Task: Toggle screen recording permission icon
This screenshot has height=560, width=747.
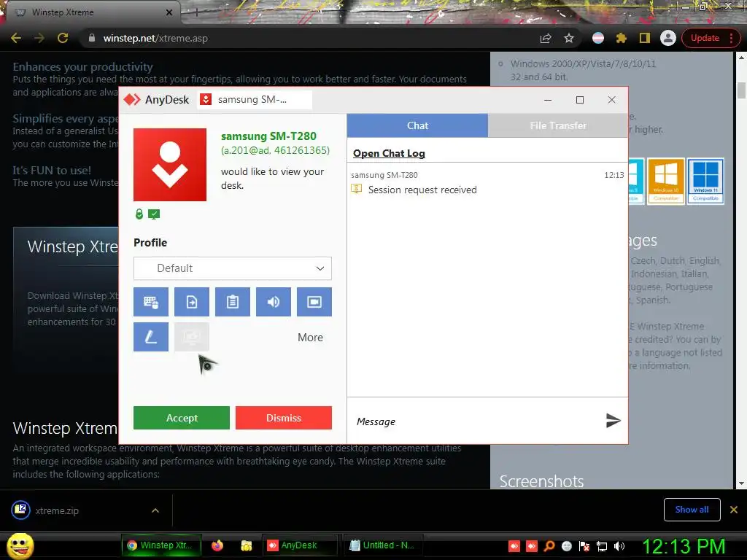Action: tap(314, 302)
